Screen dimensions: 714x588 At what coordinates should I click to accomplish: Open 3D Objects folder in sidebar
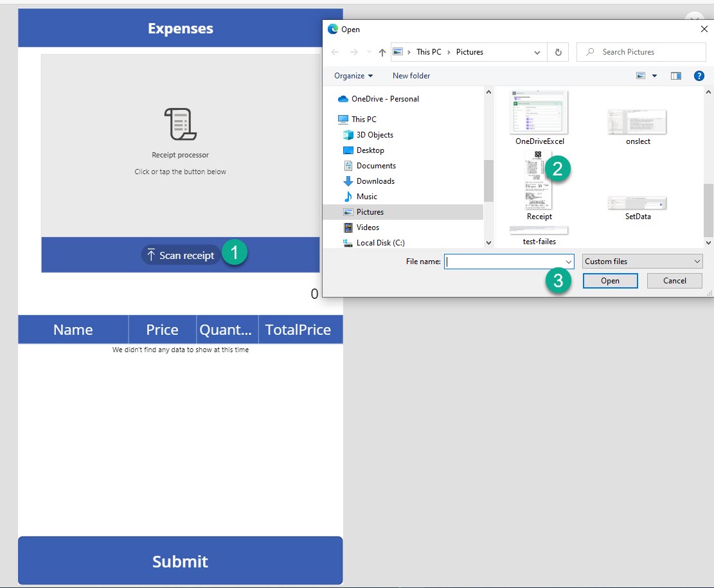(375, 135)
